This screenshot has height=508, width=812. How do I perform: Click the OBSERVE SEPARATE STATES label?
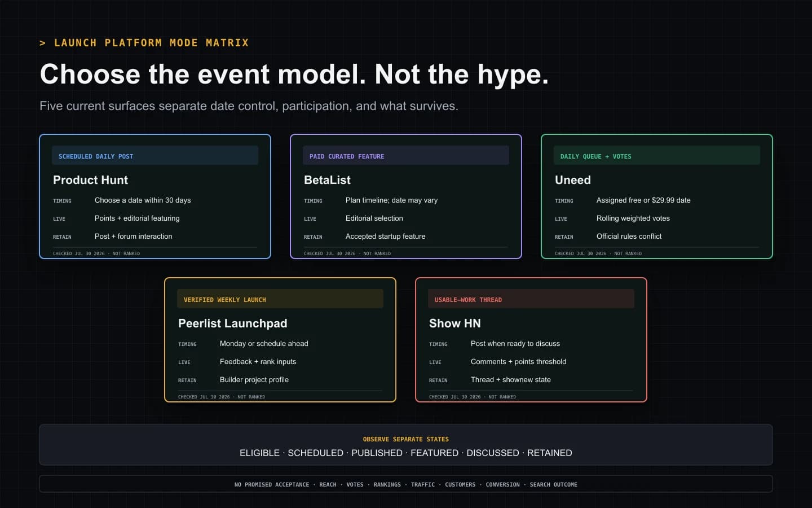[406, 439]
